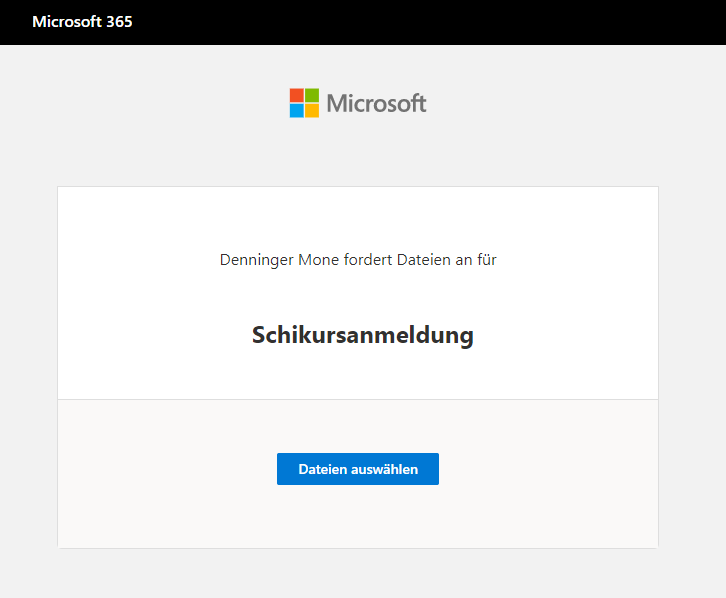Click the number 365 in the header
Image resolution: width=726 pixels, height=598 pixels.
tap(119, 22)
